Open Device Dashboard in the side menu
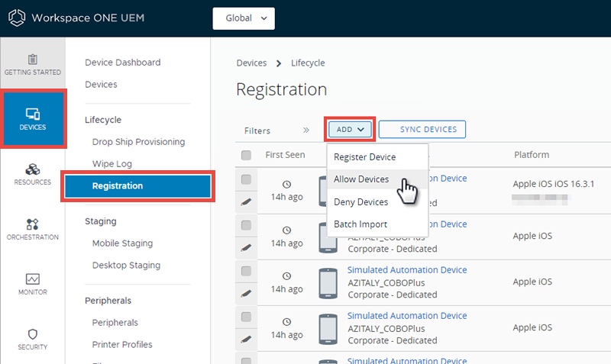The height and width of the screenshot is (364, 611). (123, 63)
